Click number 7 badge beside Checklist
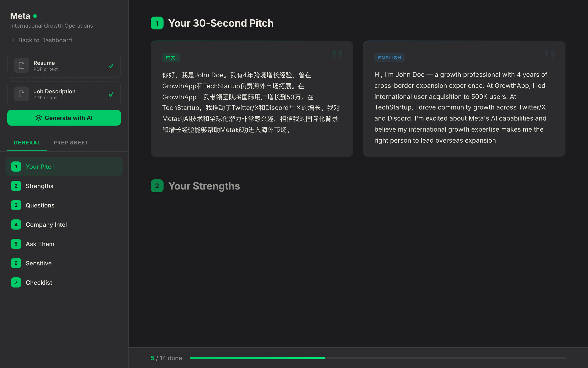Screen dimensions: 588x368 (16, 282)
